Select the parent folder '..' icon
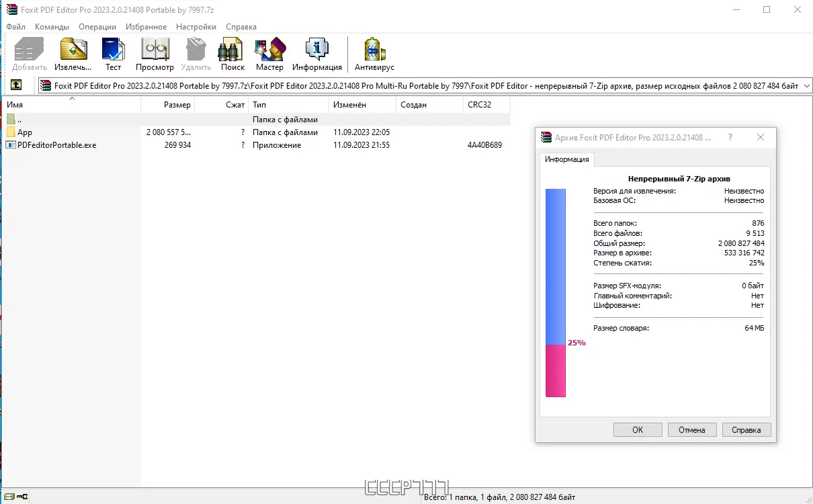Image resolution: width=813 pixels, height=504 pixels. (x=11, y=120)
